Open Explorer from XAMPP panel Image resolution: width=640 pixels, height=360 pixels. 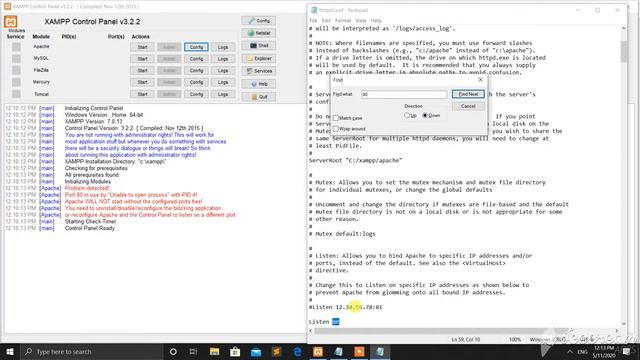click(x=259, y=58)
